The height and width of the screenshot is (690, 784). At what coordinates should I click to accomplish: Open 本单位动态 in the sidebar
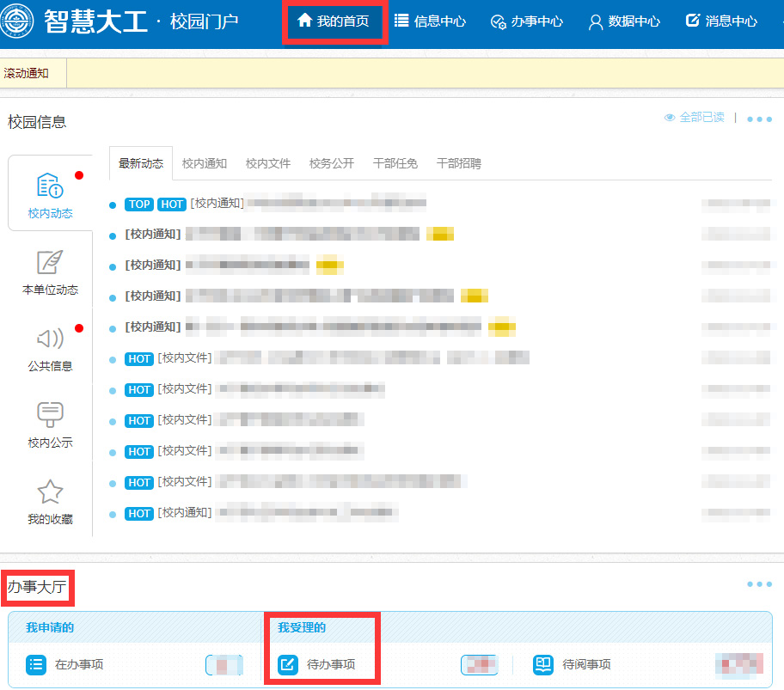click(x=50, y=263)
